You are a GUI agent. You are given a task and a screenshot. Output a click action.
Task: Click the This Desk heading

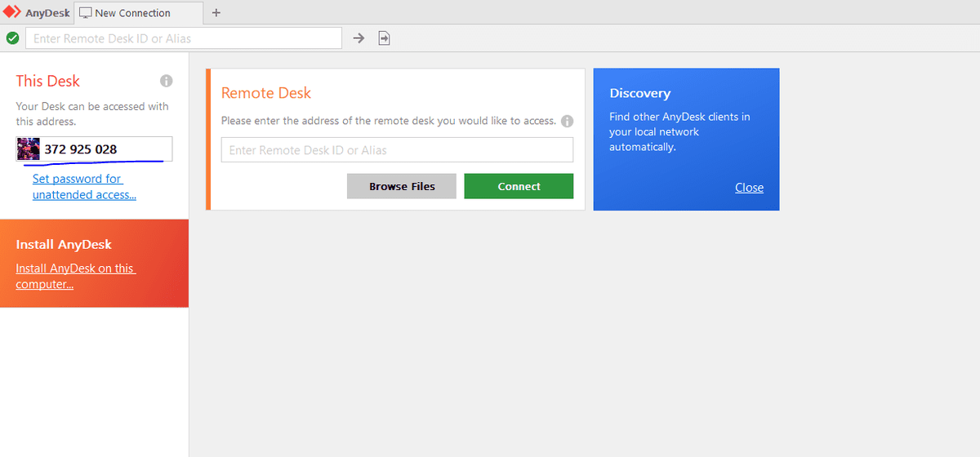click(x=48, y=81)
